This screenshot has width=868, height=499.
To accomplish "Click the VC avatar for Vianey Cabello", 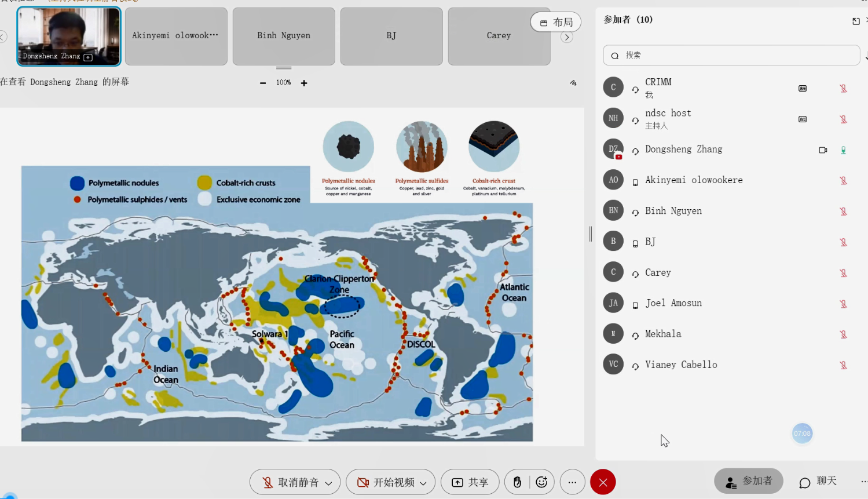I will tap(613, 364).
